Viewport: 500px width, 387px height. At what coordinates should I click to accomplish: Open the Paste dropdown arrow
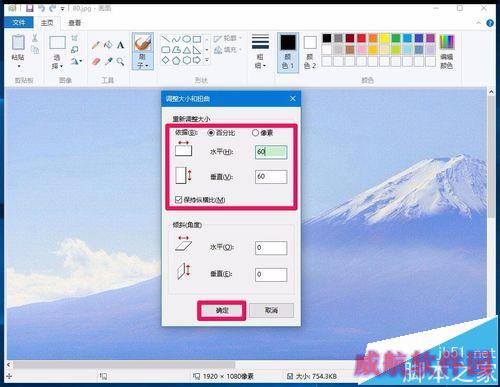pyautogui.click(x=19, y=66)
